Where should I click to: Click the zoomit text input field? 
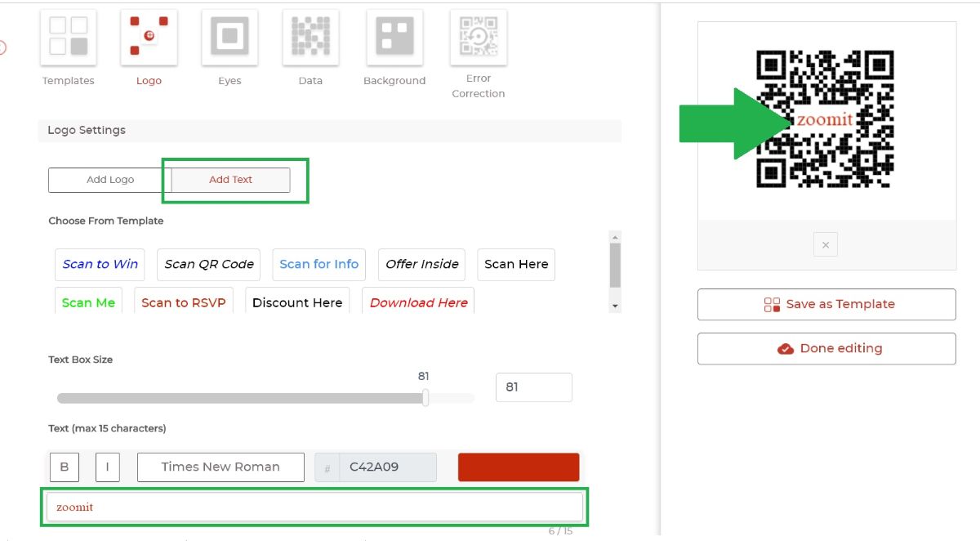pyautogui.click(x=314, y=507)
